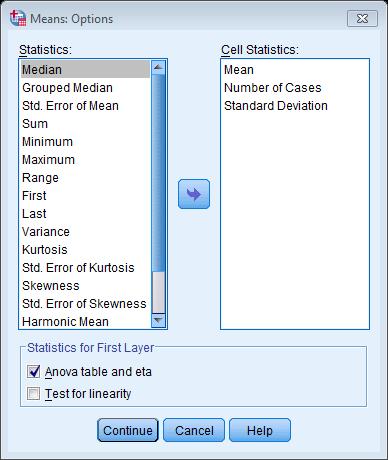Click the Statistics list scroll-up arrow

(158, 68)
